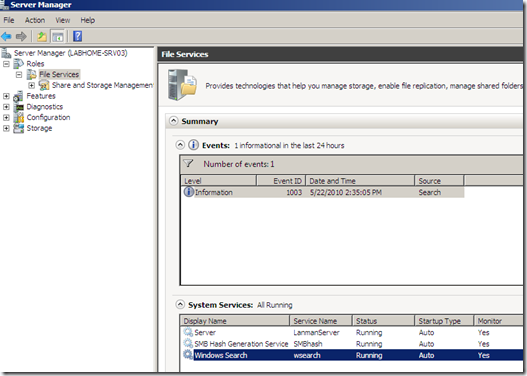Click the Up one level folder icon
The image size is (527, 376).
42,36
